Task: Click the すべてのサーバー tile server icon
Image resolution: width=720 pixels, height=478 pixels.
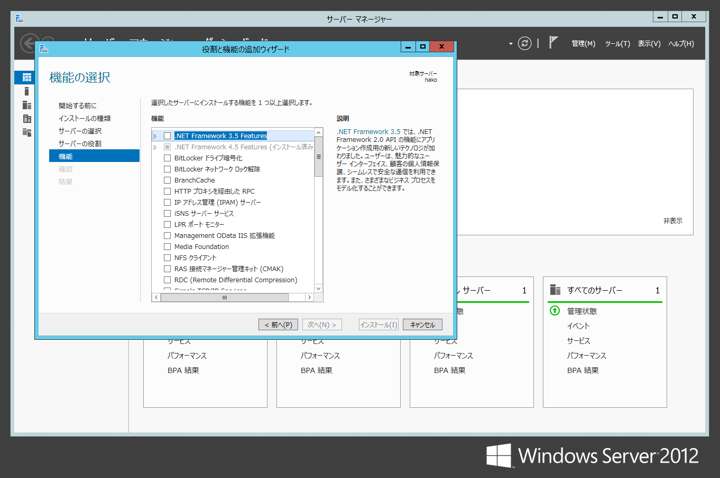Action: (x=555, y=290)
